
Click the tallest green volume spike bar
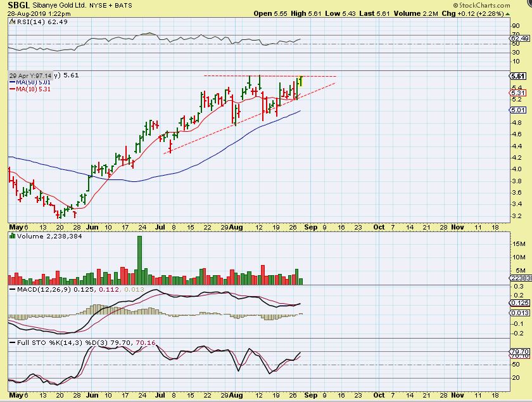[139, 260]
